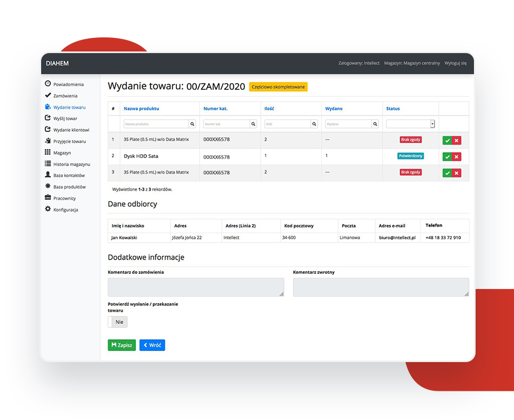This screenshot has width=514, height=420.
Task: Confirm Dysk HDD Sata with green checkmark
Action: point(447,157)
